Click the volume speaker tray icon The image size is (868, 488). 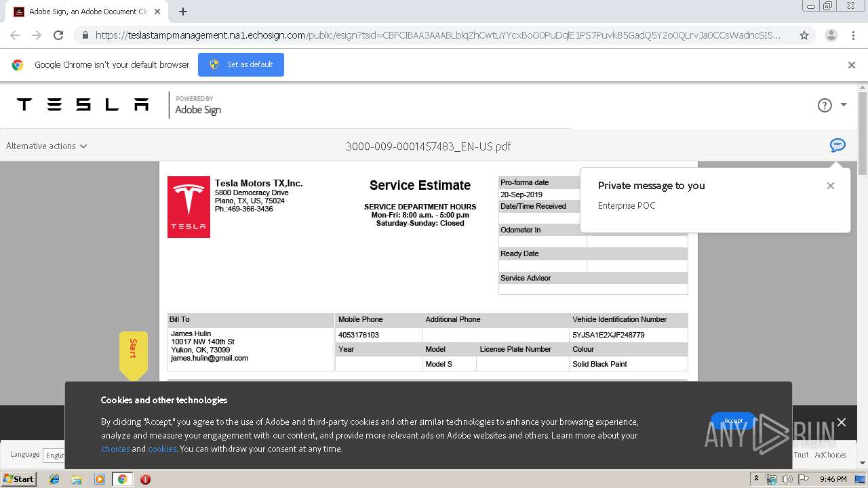(x=787, y=479)
